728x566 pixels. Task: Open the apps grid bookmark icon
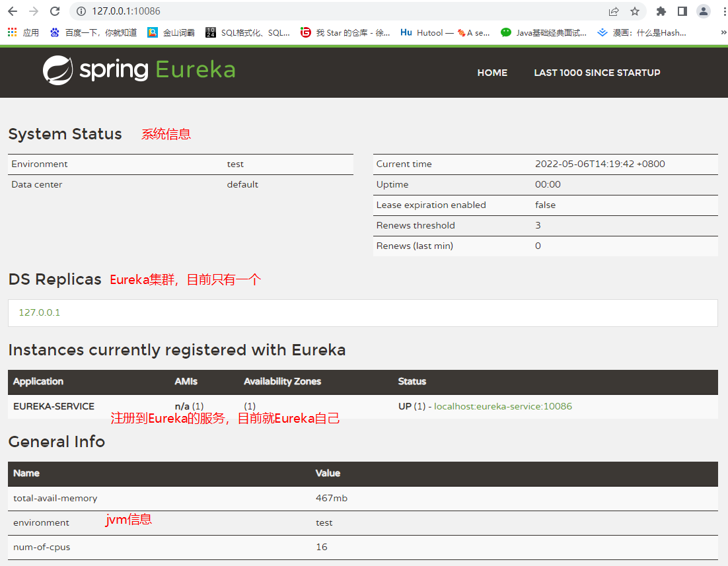(22, 32)
